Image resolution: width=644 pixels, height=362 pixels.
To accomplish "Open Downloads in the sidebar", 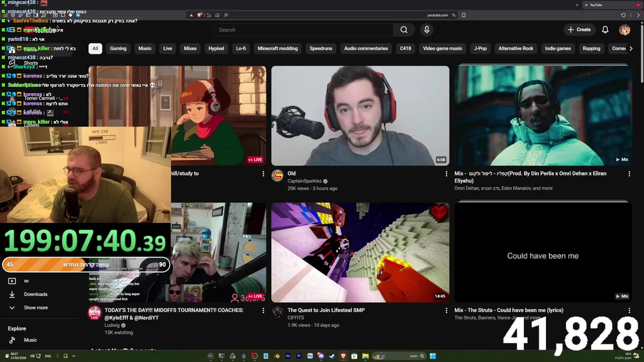I will tap(36, 294).
